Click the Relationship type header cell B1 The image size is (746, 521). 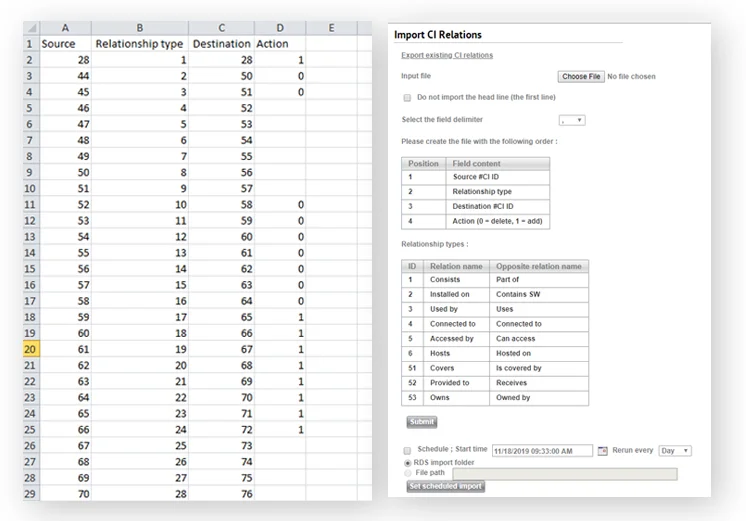pyautogui.click(x=139, y=44)
